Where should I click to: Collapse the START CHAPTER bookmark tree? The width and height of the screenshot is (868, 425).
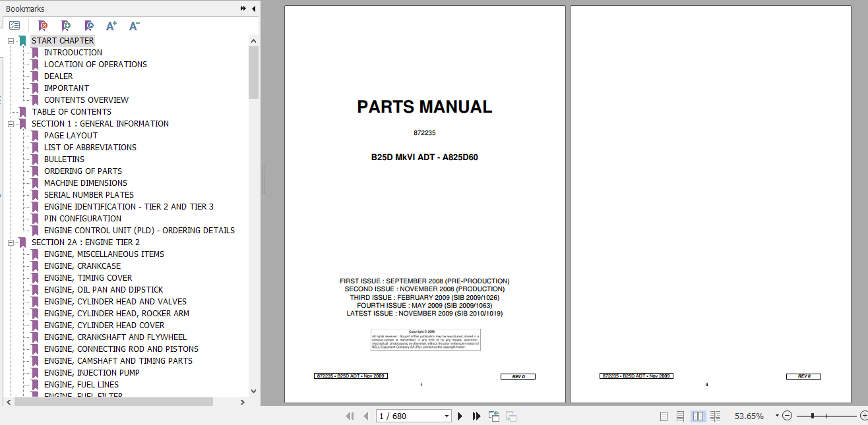[11, 40]
